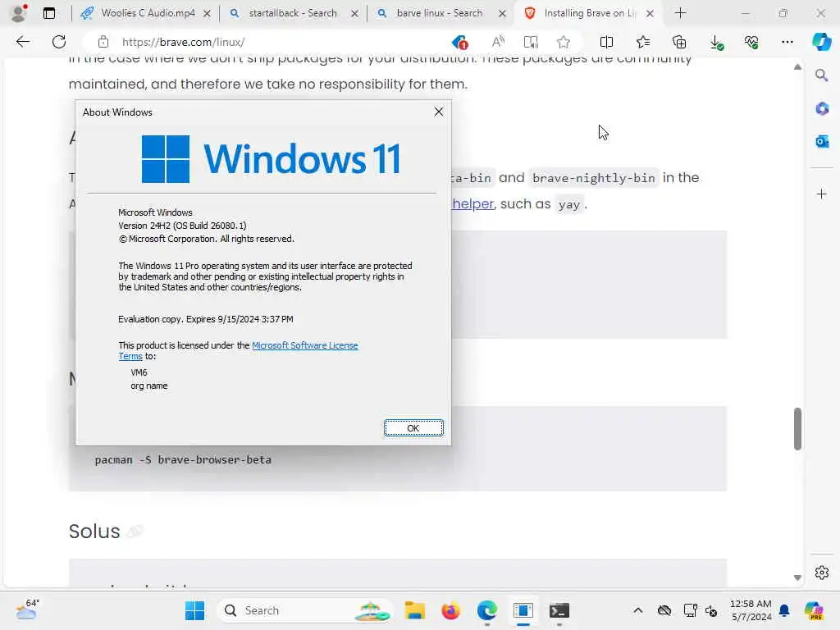Open weather widget showing 64°

pyautogui.click(x=27, y=609)
